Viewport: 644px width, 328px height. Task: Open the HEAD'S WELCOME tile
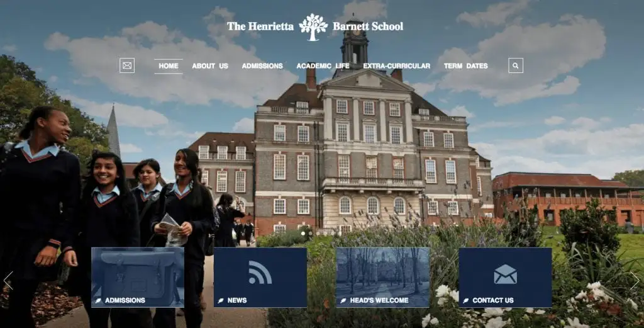(x=383, y=278)
